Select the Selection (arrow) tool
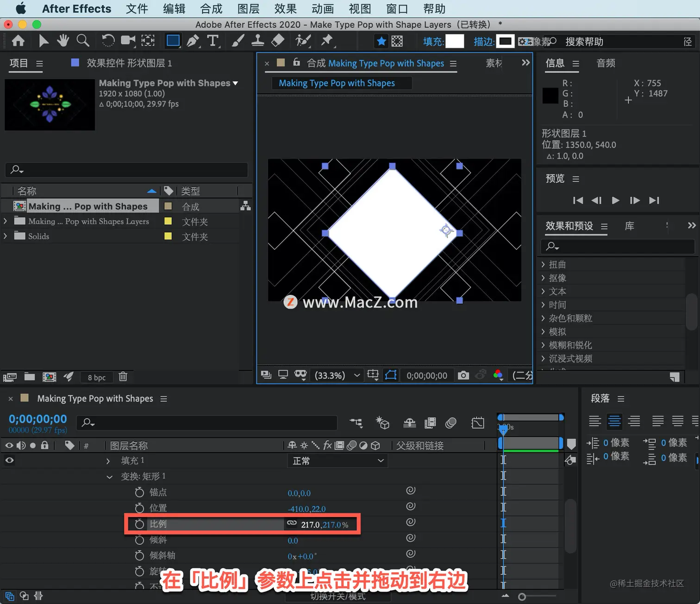Viewport: 700px width, 604px height. click(x=44, y=41)
